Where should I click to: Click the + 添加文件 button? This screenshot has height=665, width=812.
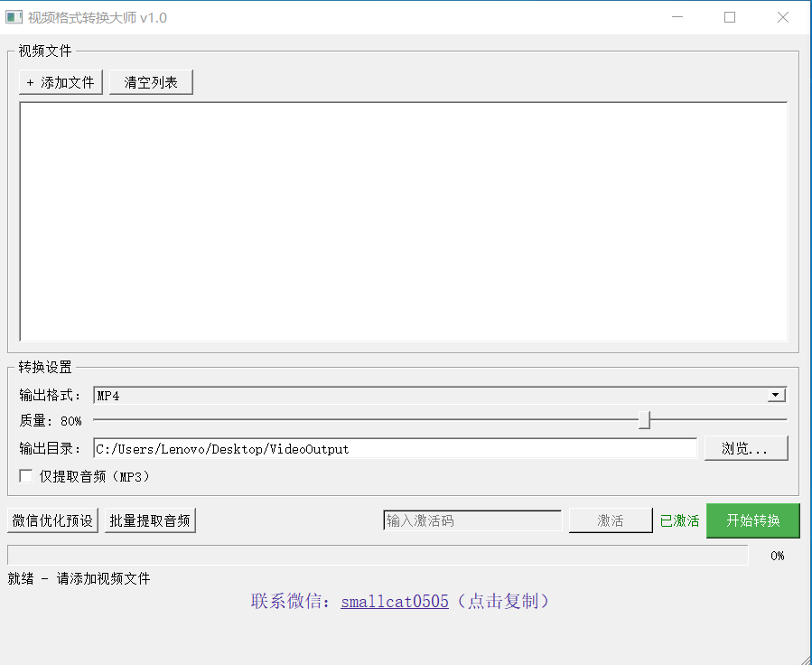click(61, 82)
